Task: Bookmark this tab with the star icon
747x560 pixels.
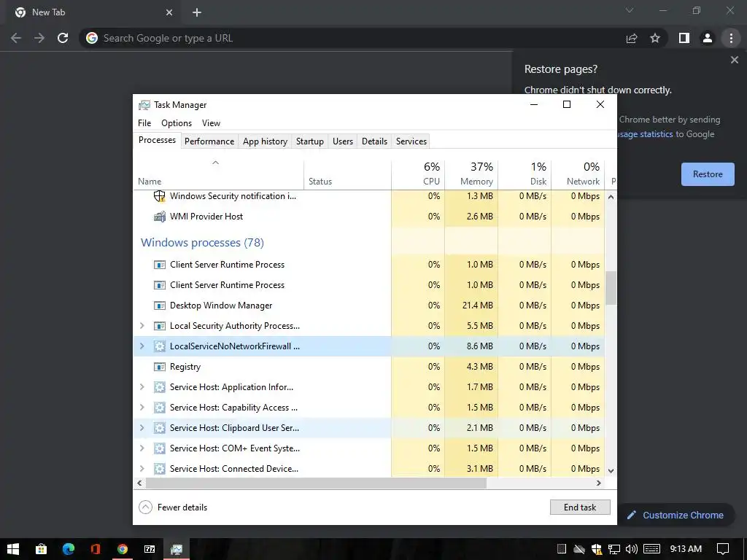Action: tap(655, 38)
